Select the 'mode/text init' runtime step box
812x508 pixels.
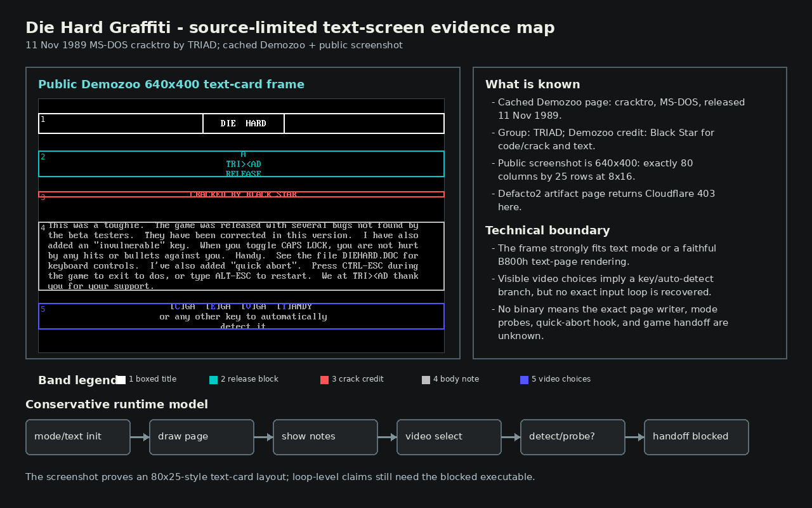point(78,437)
